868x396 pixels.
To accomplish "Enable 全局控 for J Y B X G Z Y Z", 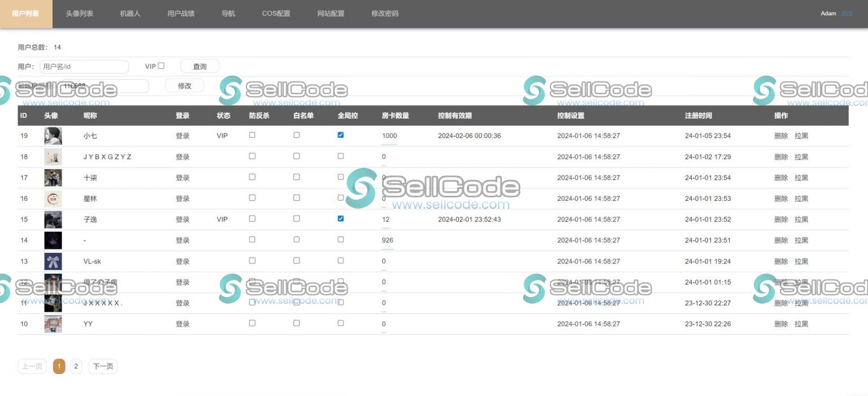I will tap(340, 156).
